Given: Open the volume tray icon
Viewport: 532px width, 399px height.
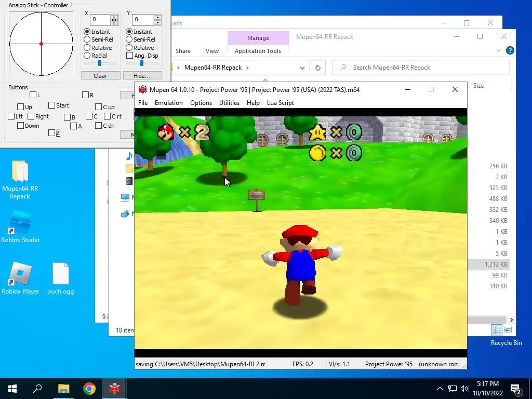Looking at the screenshot, I should 464,389.
